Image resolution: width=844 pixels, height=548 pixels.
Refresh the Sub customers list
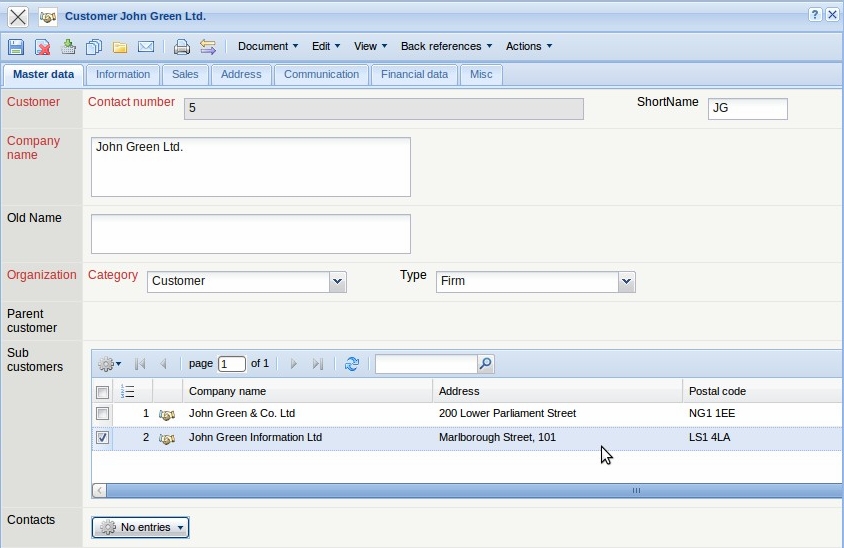click(x=351, y=364)
